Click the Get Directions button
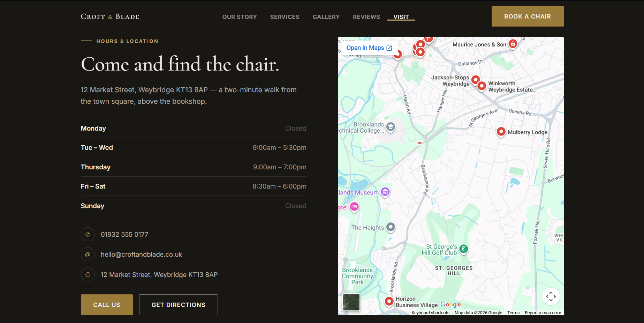Image resolution: width=644 pixels, height=323 pixels. (179, 305)
